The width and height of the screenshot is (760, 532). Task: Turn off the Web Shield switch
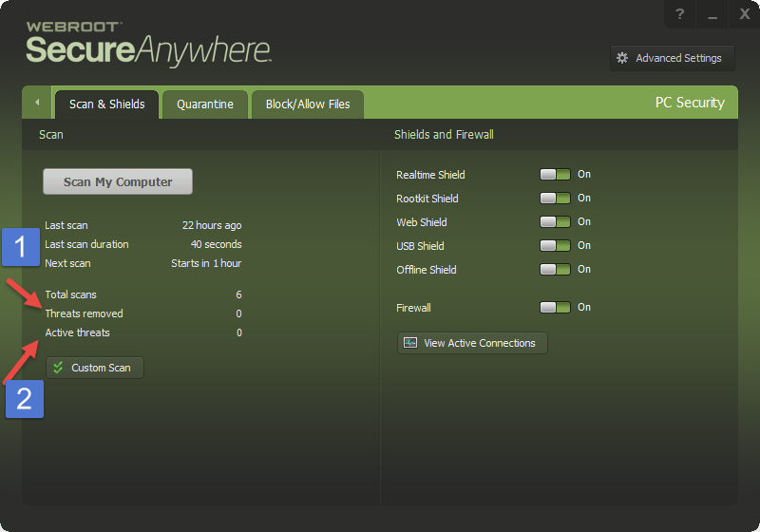pos(555,222)
